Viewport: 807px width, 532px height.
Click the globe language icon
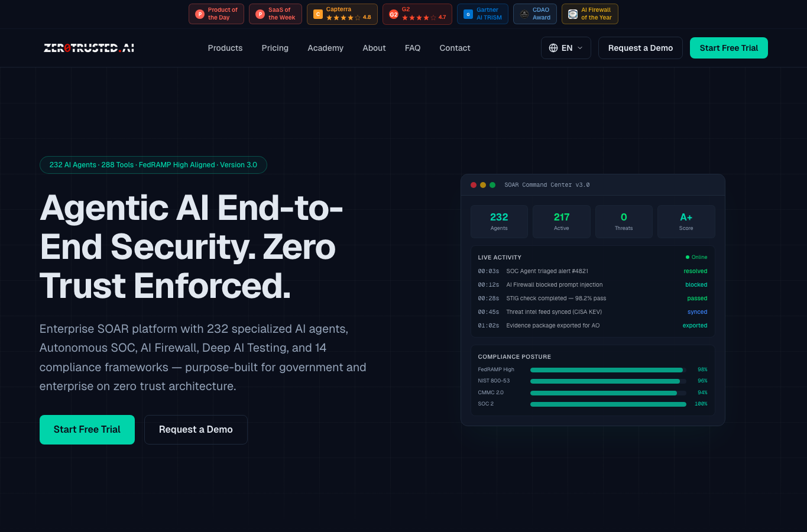pyautogui.click(x=553, y=48)
